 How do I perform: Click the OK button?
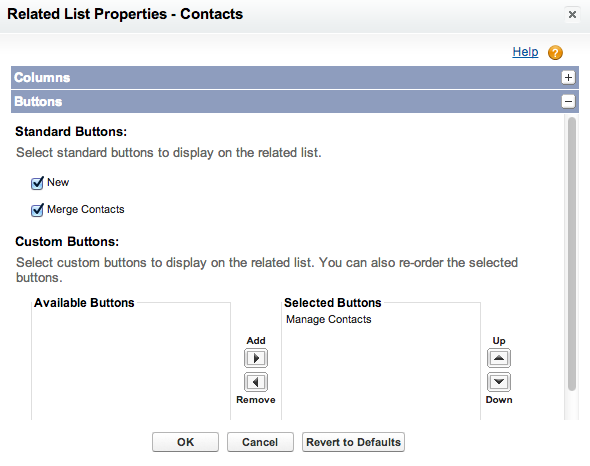185,442
